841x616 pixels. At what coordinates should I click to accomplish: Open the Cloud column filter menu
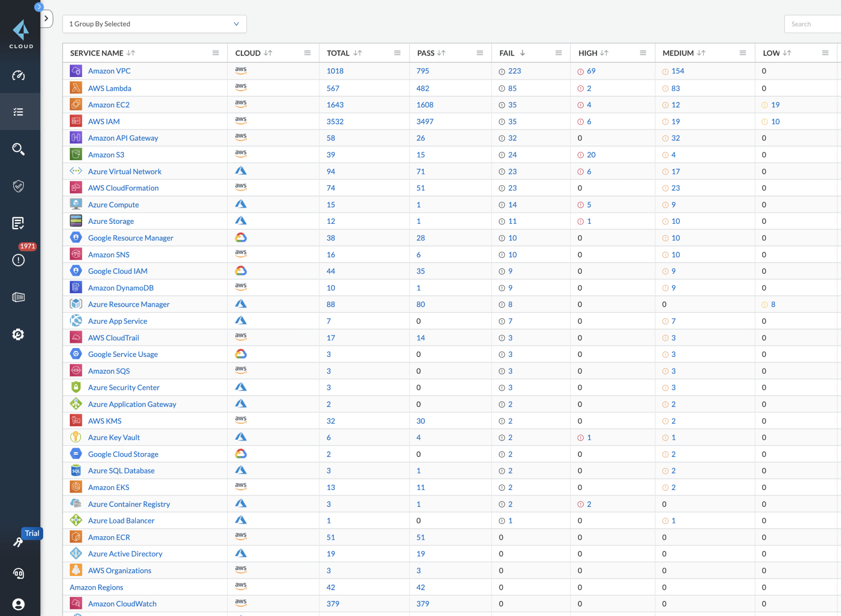click(307, 53)
